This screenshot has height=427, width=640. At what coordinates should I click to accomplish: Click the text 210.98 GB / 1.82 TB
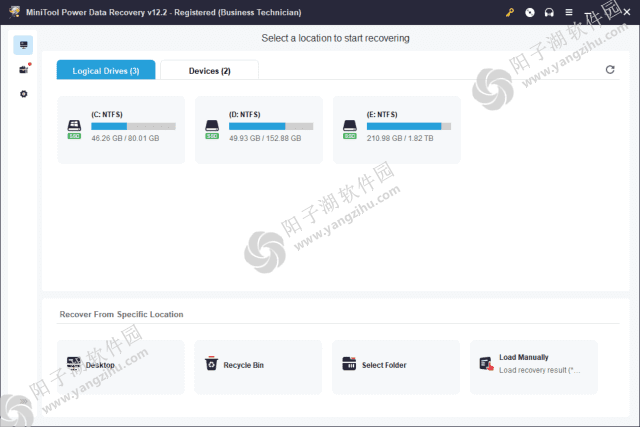pyautogui.click(x=400, y=138)
